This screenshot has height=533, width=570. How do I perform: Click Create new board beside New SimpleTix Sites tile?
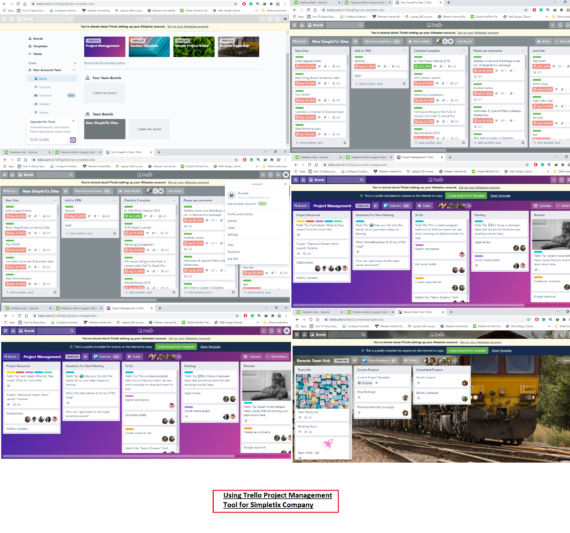[x=149, y=129]
